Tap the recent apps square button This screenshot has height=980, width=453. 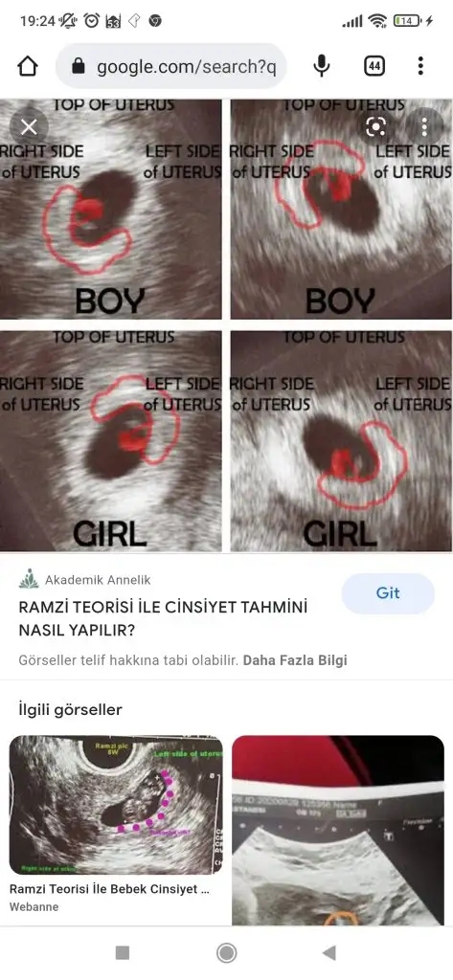coord(123,952)
